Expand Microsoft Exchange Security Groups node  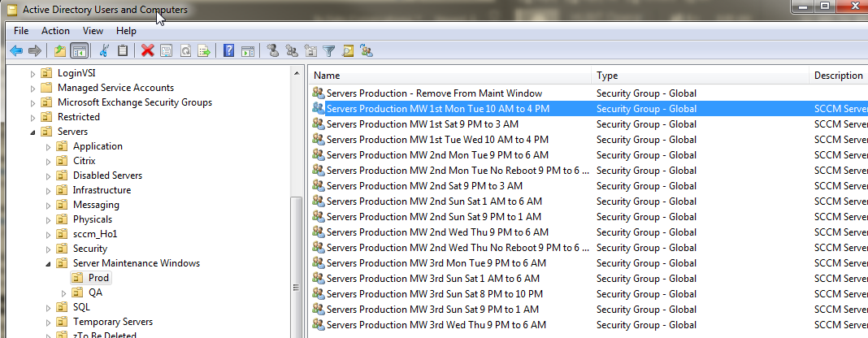[33, 103]
